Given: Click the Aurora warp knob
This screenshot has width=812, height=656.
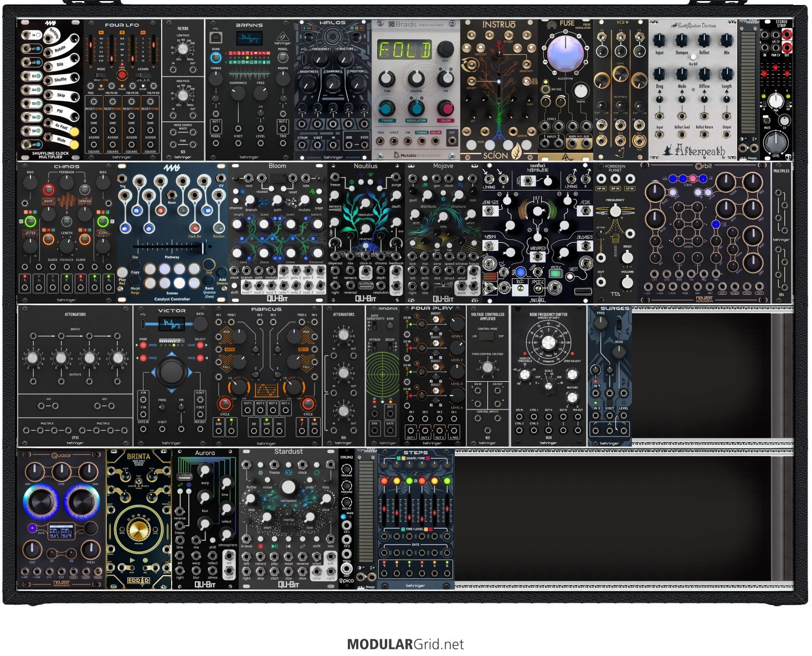Looking at the screenshot, I should tap(205, 471).
